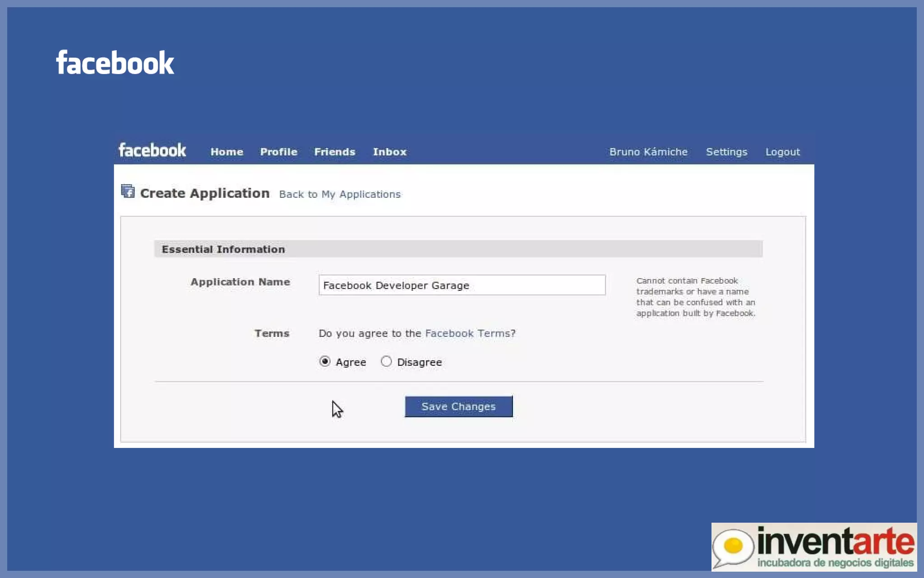Open the Facebook Terms link
Screen dimensions: 924x578
click(467, 333)
